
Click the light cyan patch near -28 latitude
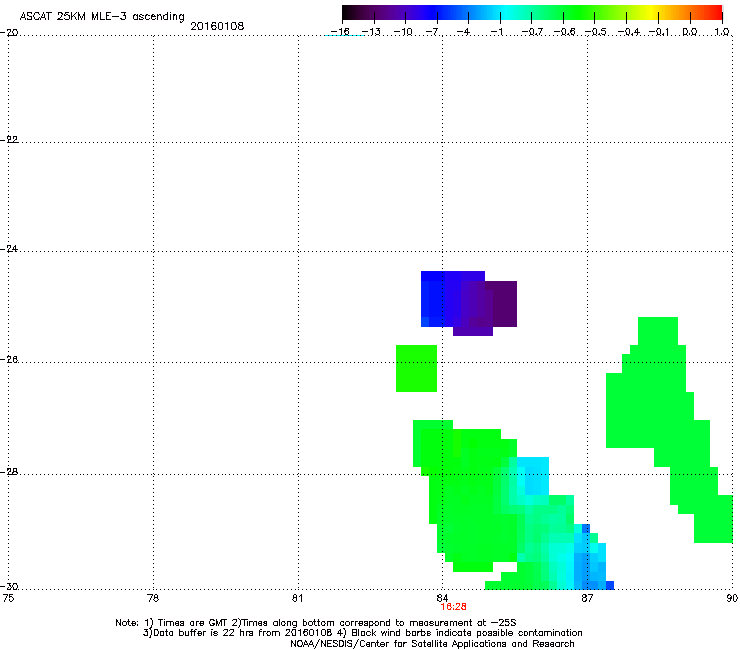536,476
